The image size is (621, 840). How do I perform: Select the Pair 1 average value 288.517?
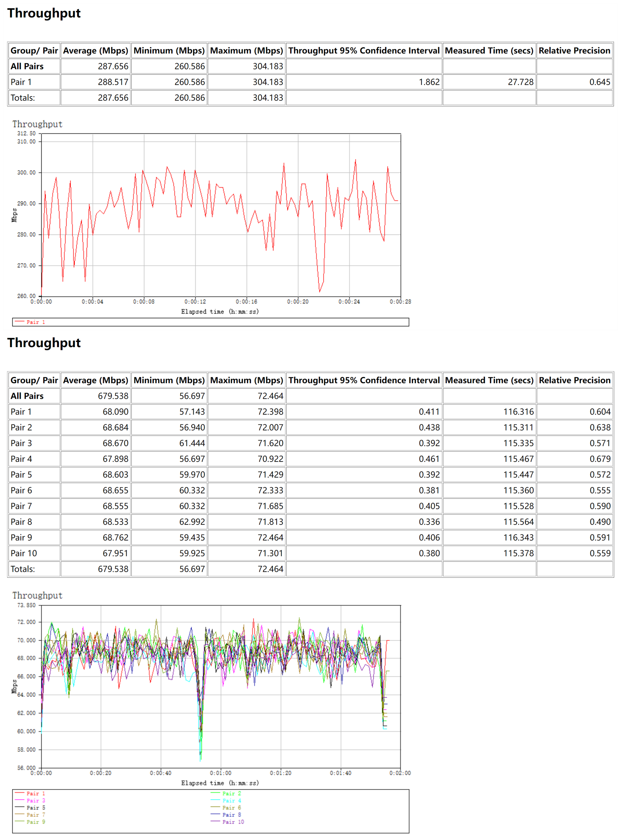pyautogui.click(x=113, y=82)
